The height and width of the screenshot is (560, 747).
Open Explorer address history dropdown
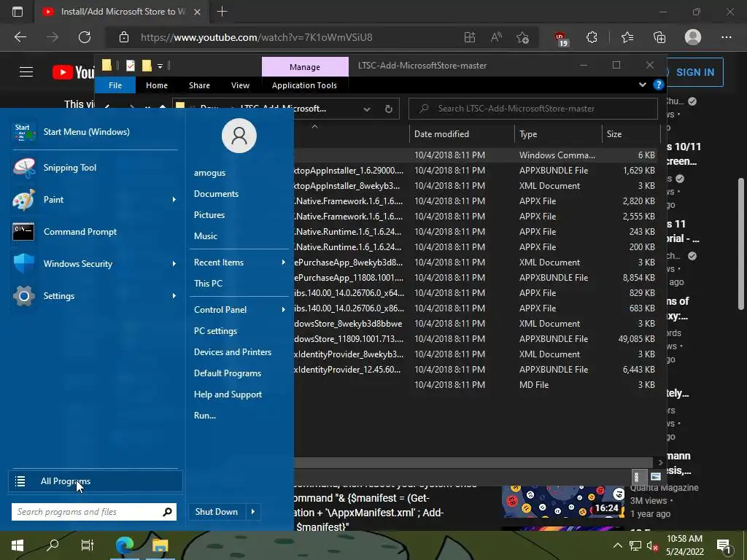(367, 109)
